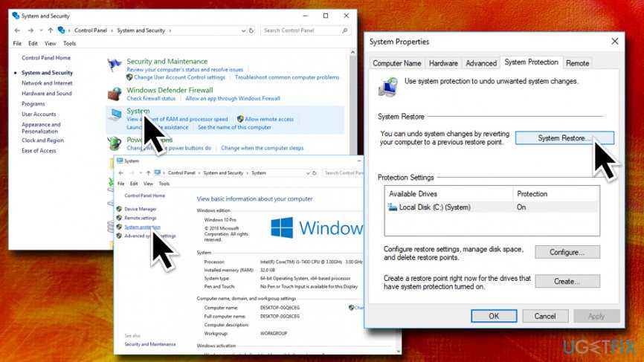Open File menu in the System window
Screen dimensions: 644x362
[121, 184]
